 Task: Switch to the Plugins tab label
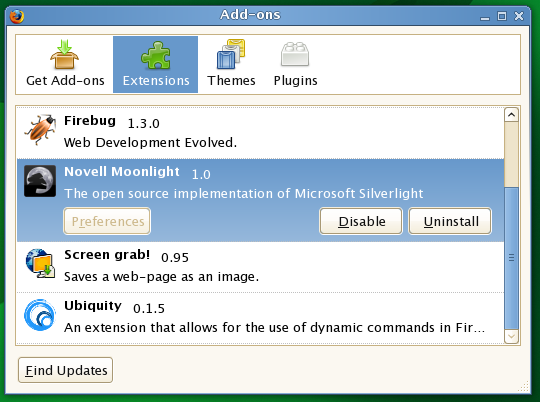point(295,81)
